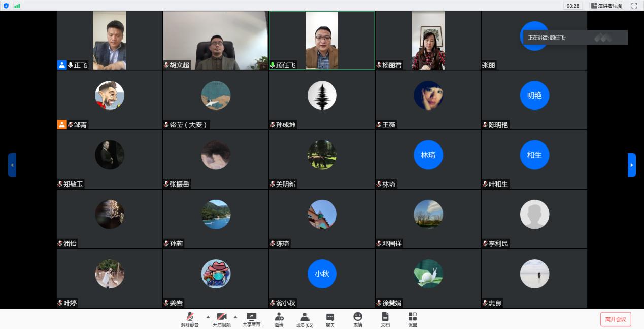The image size is (644, 329).
Task: Select 顾任飞's active speaker video tile
Action: point(322,40)
